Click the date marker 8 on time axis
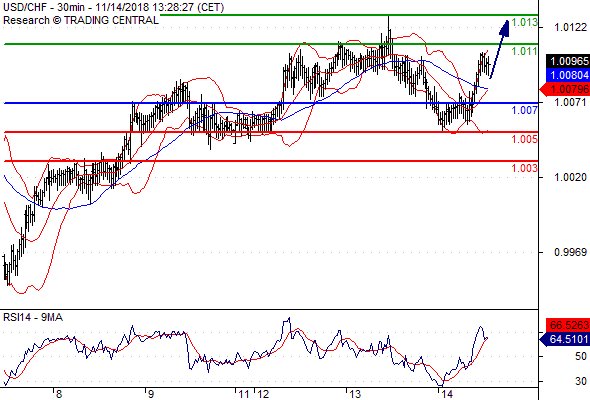Viewport: 590px width, 400px height. point(58,394)
